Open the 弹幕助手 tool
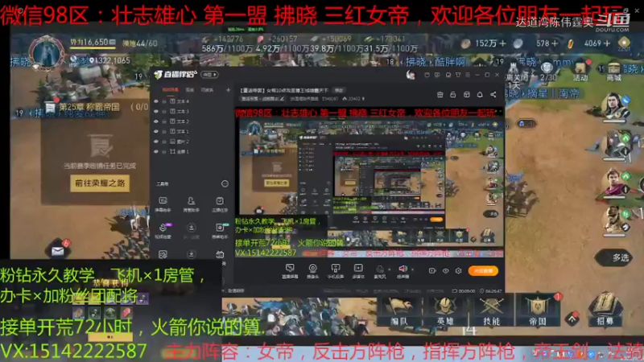 pos(163,204)
